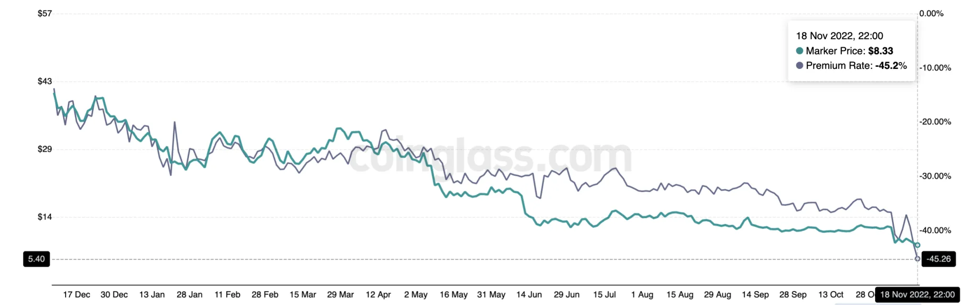Click the green data point marker at line end
This screenshot has height=305, width=980.
pyautogui.click(x=917, y=245)
